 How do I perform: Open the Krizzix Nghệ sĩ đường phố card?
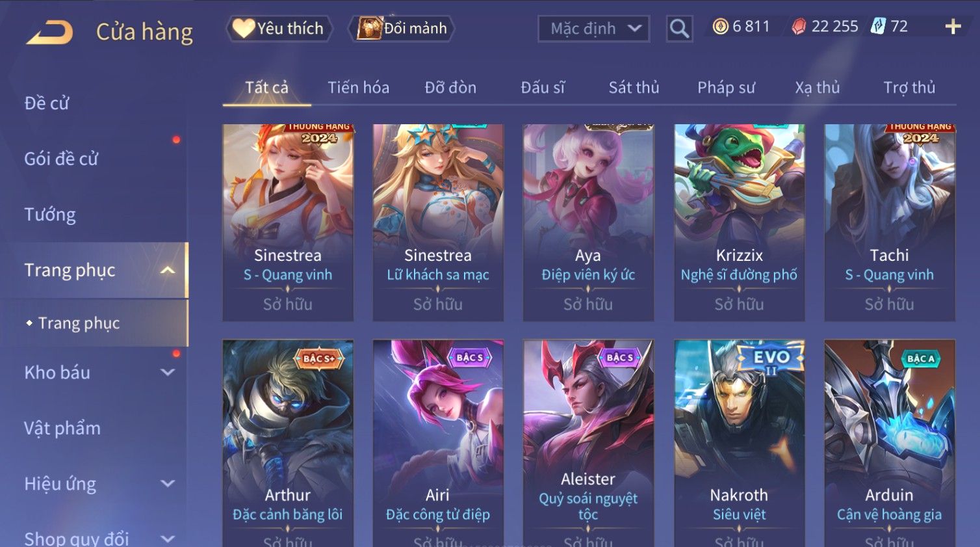[739, 222]
